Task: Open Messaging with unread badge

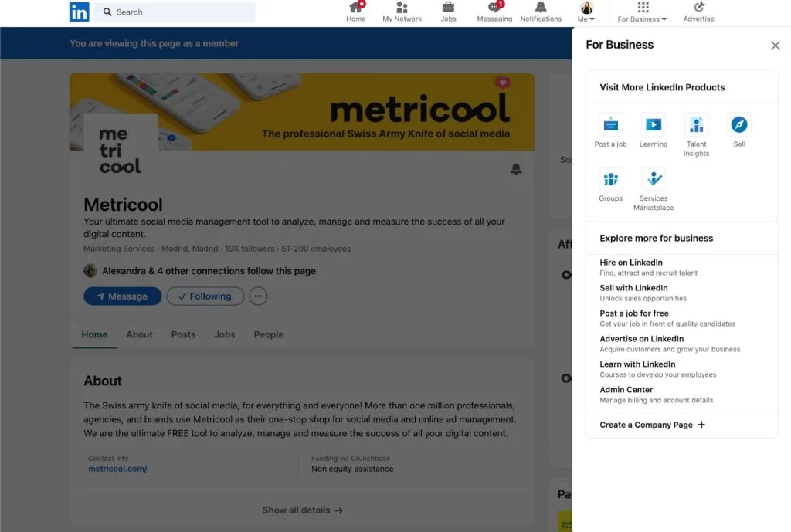Action: 494,12
